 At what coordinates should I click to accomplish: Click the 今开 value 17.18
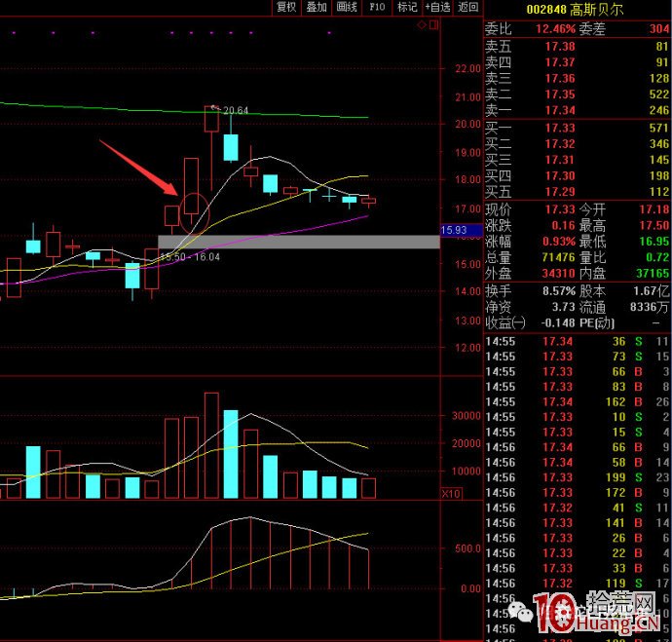tap(654, 209)
